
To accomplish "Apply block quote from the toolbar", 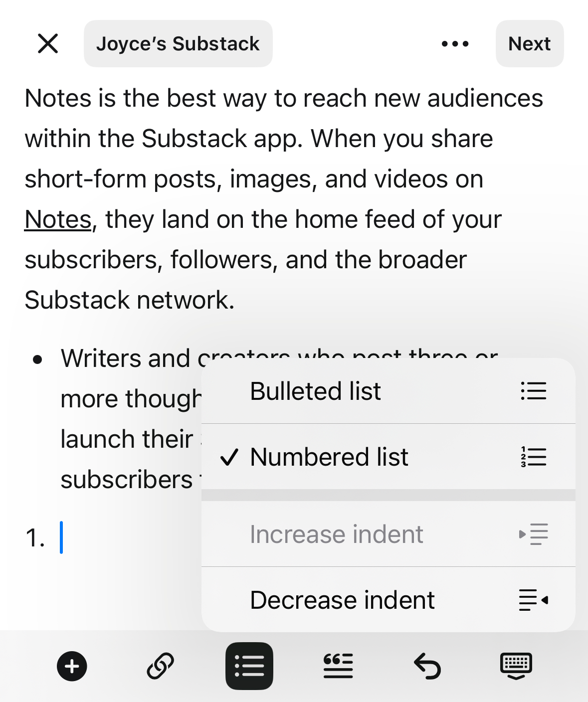I will tap(338, 666).
